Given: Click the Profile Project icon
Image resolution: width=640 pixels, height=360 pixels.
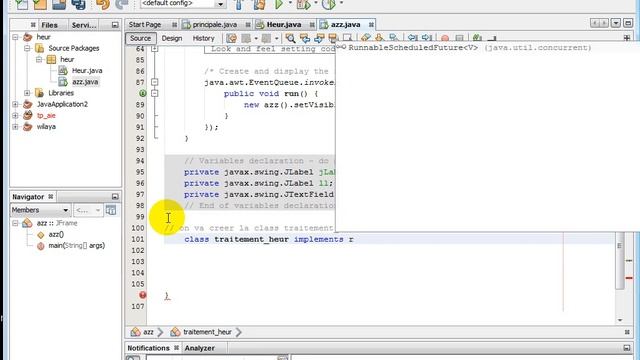Looking at the screenshot, I should pyautogui.click(x=329, y=4).
